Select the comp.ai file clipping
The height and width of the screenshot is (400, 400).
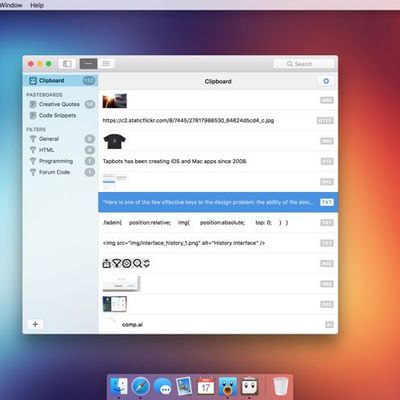[x=218, y=324]
